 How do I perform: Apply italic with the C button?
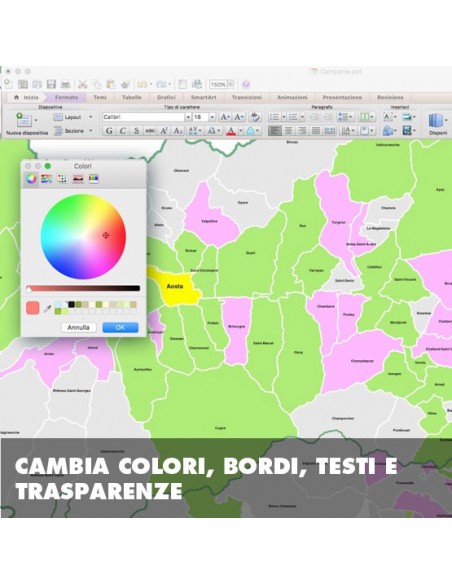pos(122,131)
